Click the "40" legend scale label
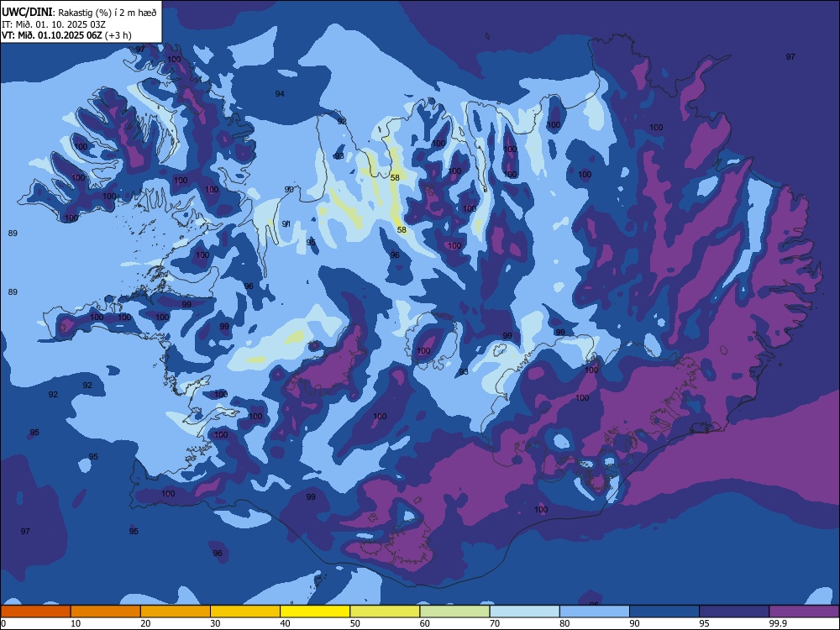This screenshot has height=630, width=840. (x=285, y=623)
